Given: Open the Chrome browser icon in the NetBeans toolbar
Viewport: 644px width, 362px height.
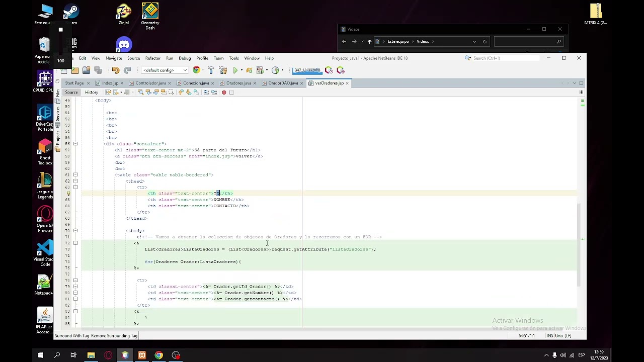Looking at the screenshot, I should click(x=196, y=70).
